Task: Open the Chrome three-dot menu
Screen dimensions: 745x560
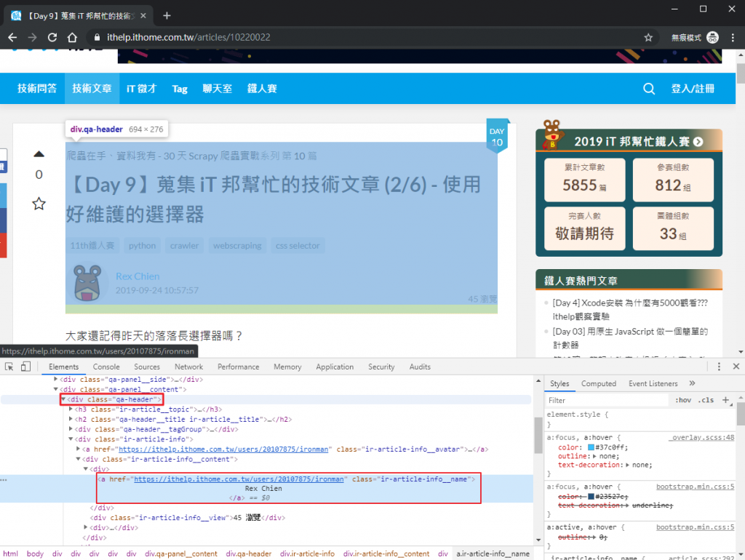Action: [733, 38]
